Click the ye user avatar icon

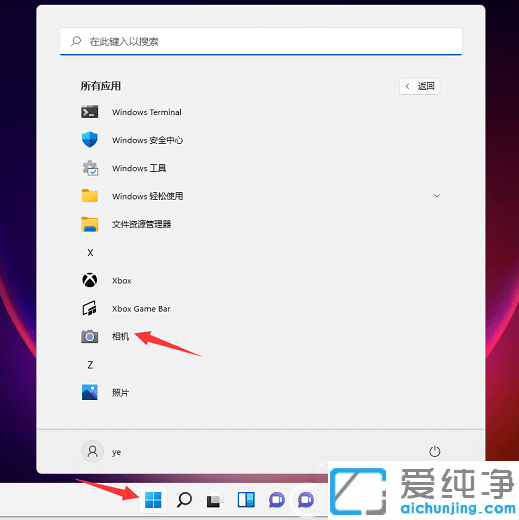coord(92,451)
